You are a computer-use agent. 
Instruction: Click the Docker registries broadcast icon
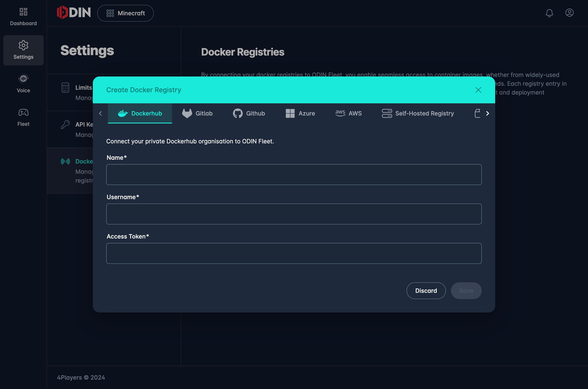pos(65,162)
